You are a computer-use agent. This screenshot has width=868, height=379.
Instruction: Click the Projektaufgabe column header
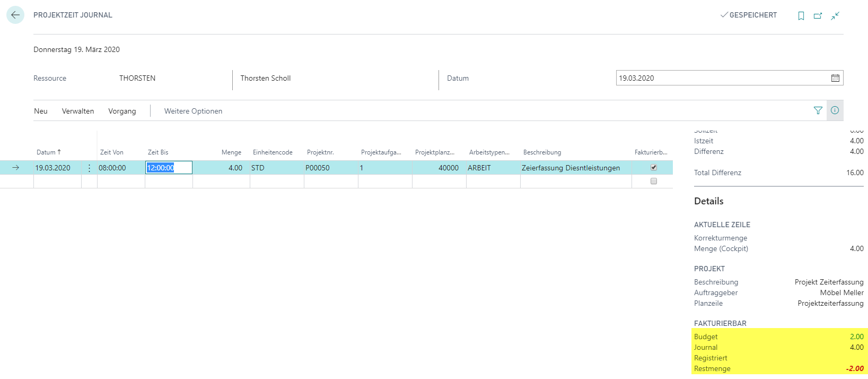coord(381,152)
